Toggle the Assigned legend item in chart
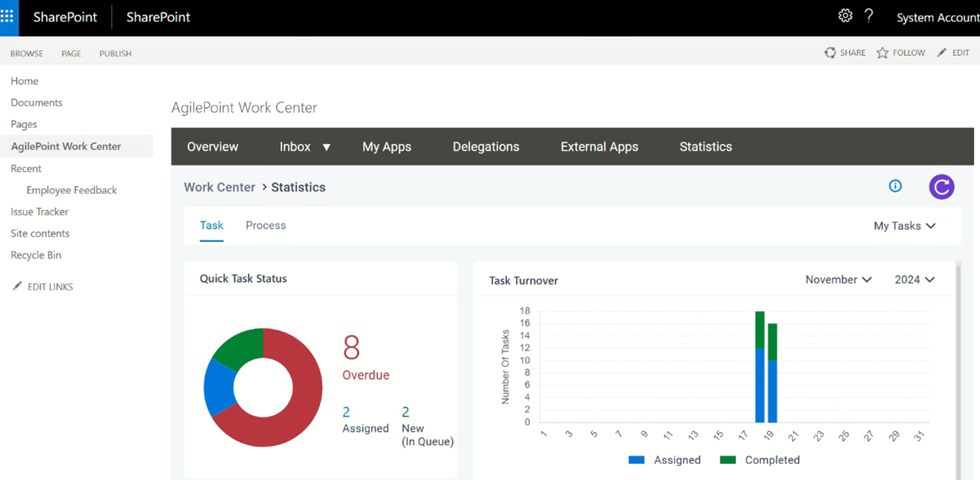This screenshot has width=980, height=480. tap(665, 460)
